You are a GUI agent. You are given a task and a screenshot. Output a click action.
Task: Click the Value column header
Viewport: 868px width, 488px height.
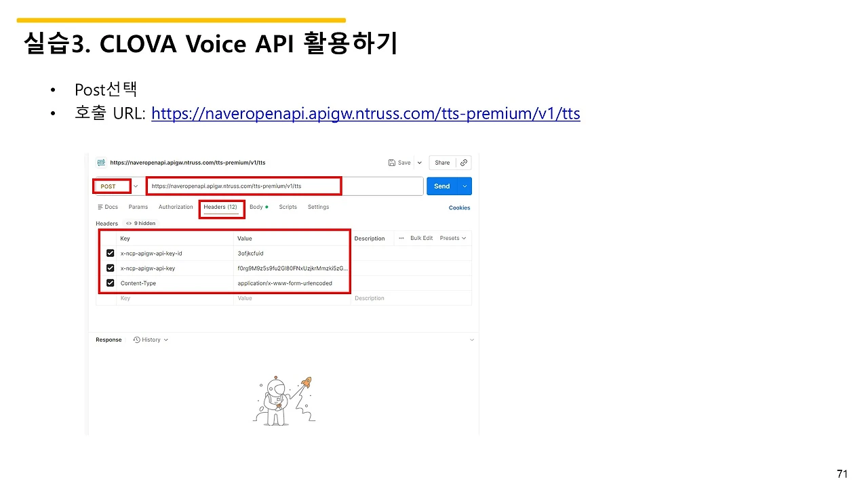point(245,239)
